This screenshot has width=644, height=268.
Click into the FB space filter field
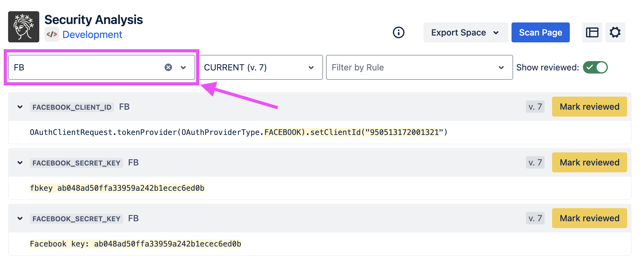click(102, 67)
